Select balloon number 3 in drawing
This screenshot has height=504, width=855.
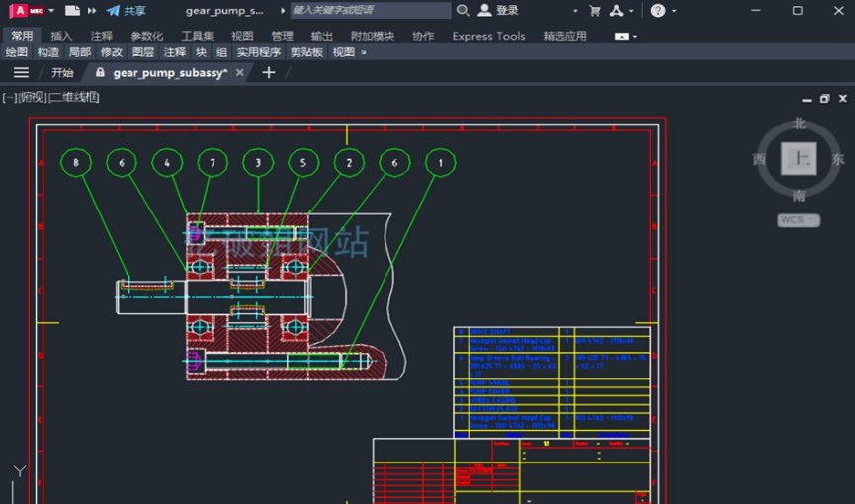pos(258,162)
